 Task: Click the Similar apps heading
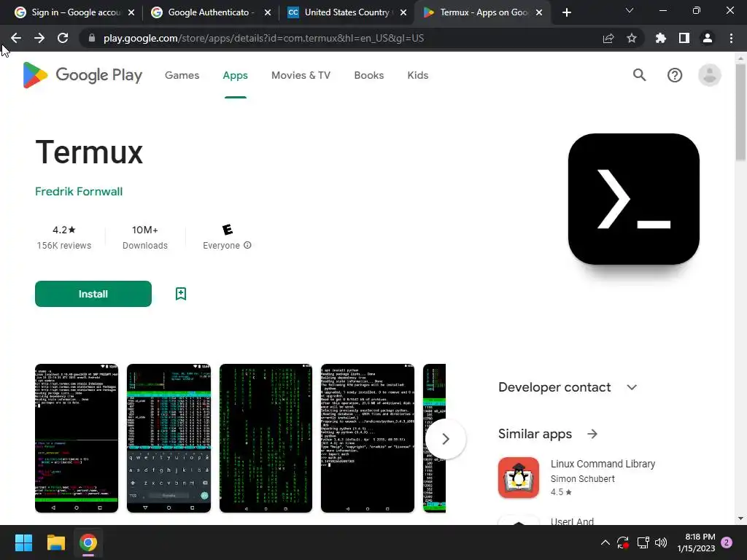pos(535,434)
